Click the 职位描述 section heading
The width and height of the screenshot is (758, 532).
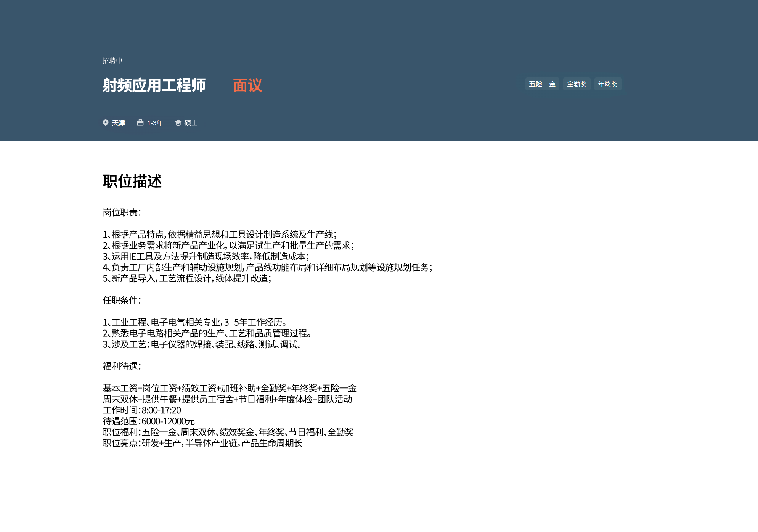tap(132, 181)
